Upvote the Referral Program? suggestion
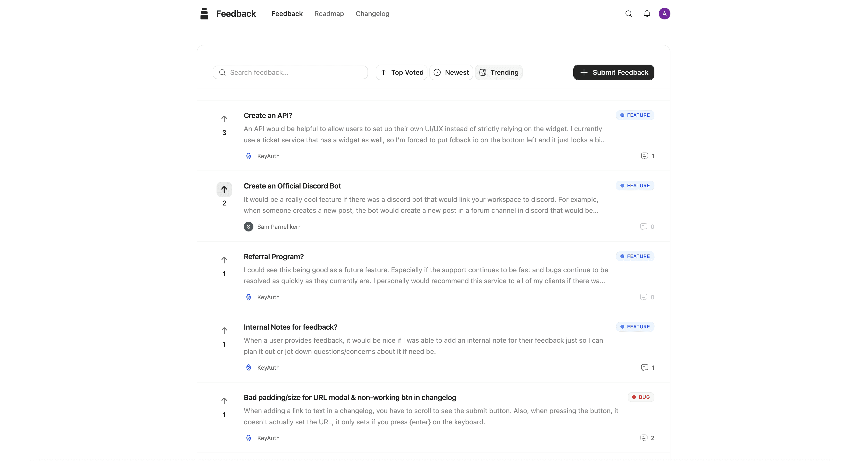 (x=225, y=260)
